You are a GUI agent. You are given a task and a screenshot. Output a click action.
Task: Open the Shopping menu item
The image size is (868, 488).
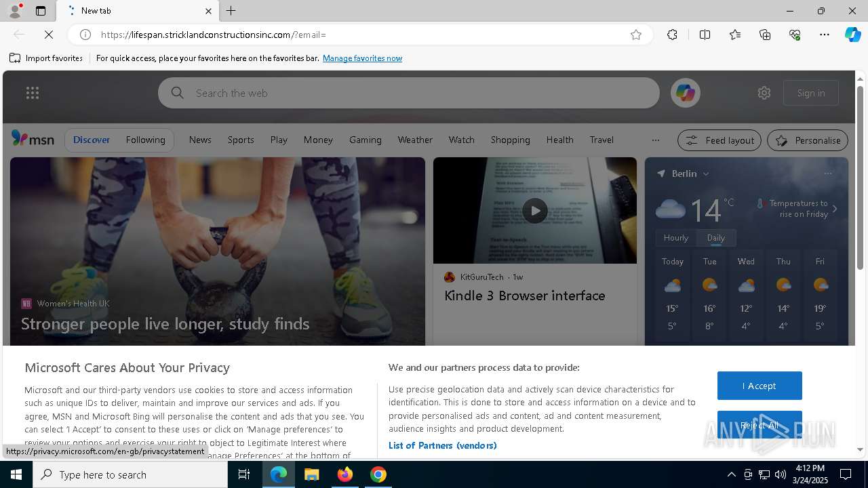510,140
